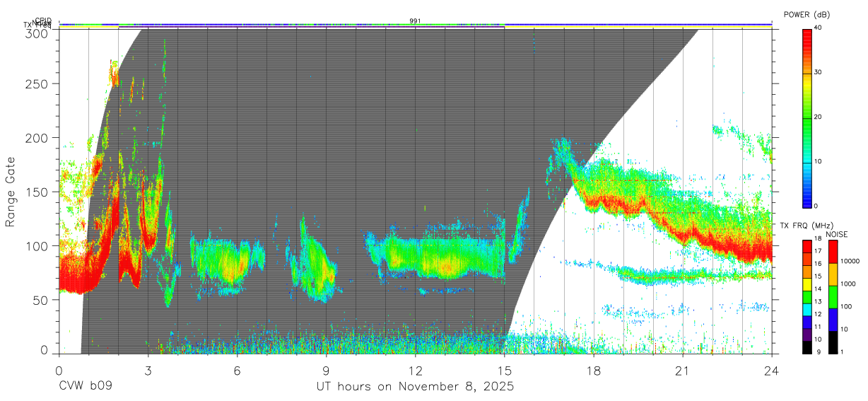Image resolution: width=868 pixels, height=401 pixels.
Task: Click the 9 label on TX FRQ scale
Action: 817,351
